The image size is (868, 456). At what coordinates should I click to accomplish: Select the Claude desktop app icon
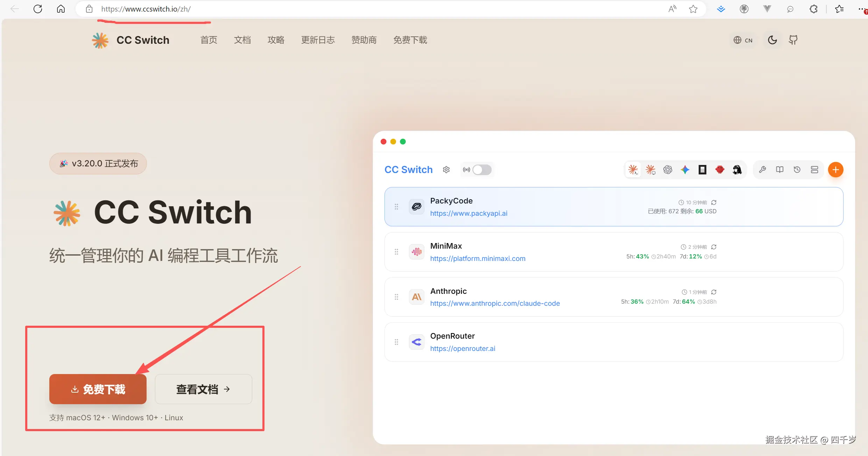click(650, 170)
